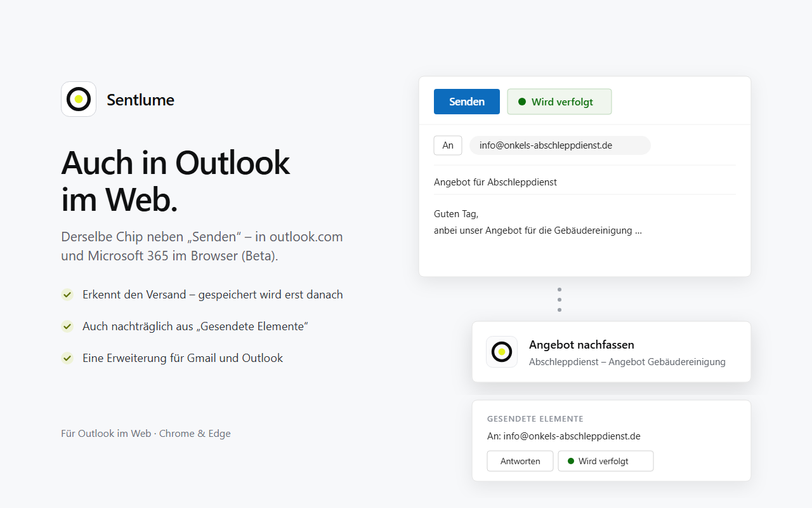Click the Abschleppdienst – Angebot Gebäudereinigung subtitle
Screen dimensions: 812x508
click(627, 362)
